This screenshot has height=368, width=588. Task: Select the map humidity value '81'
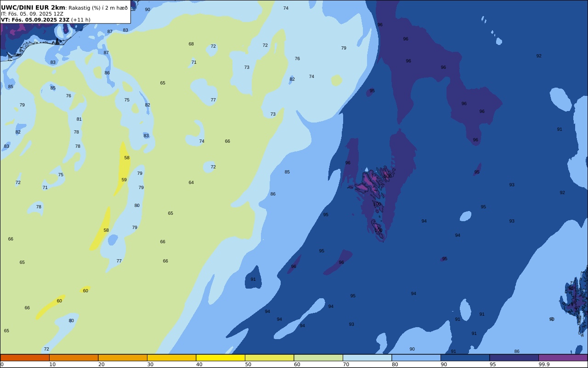(79, 119)
